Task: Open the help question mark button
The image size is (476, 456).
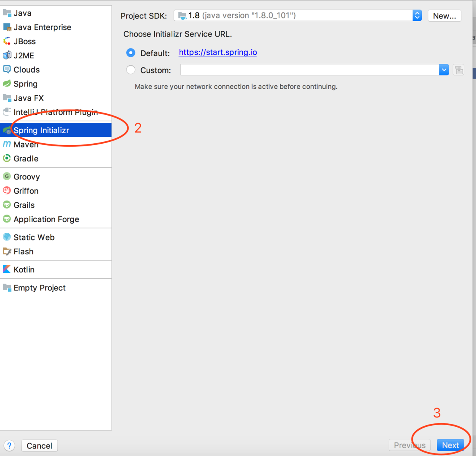Action: pos(9,446)
